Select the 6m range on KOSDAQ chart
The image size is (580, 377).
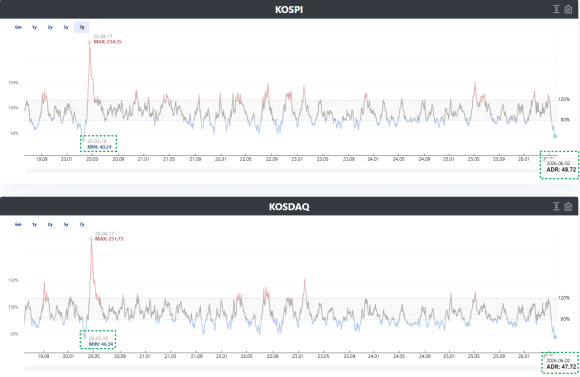click(x=18, y=224)
